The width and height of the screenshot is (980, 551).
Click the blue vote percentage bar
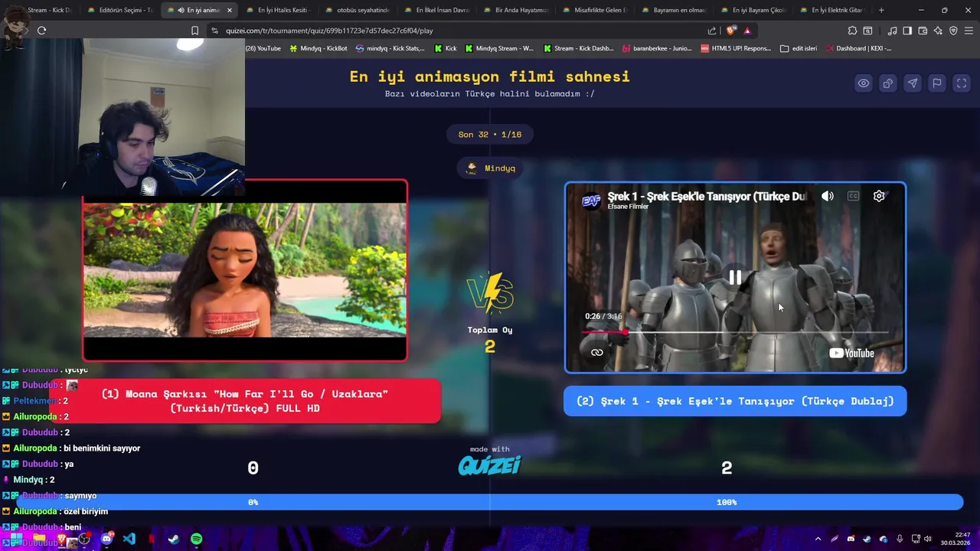[x=490, y=502]
